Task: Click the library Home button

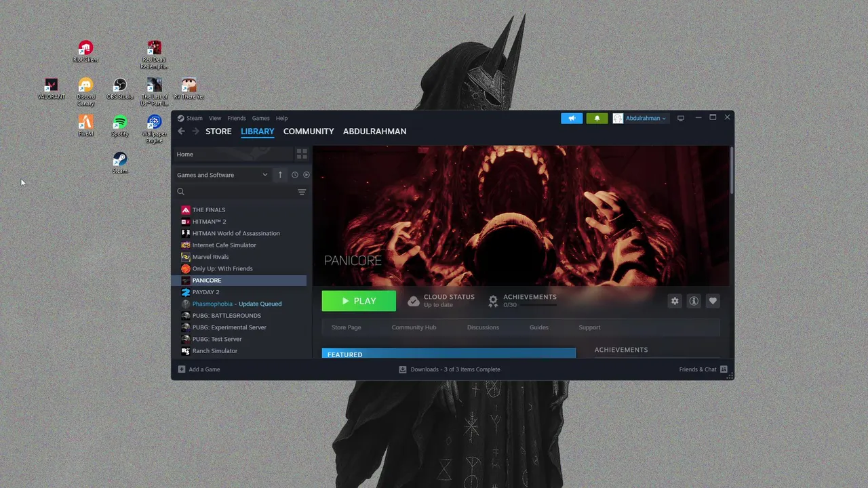Action: point(233,154)
